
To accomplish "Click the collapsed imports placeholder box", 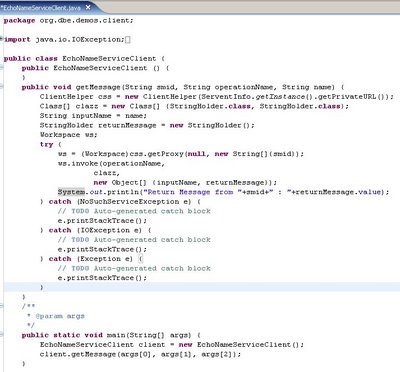I will (128, 40).
